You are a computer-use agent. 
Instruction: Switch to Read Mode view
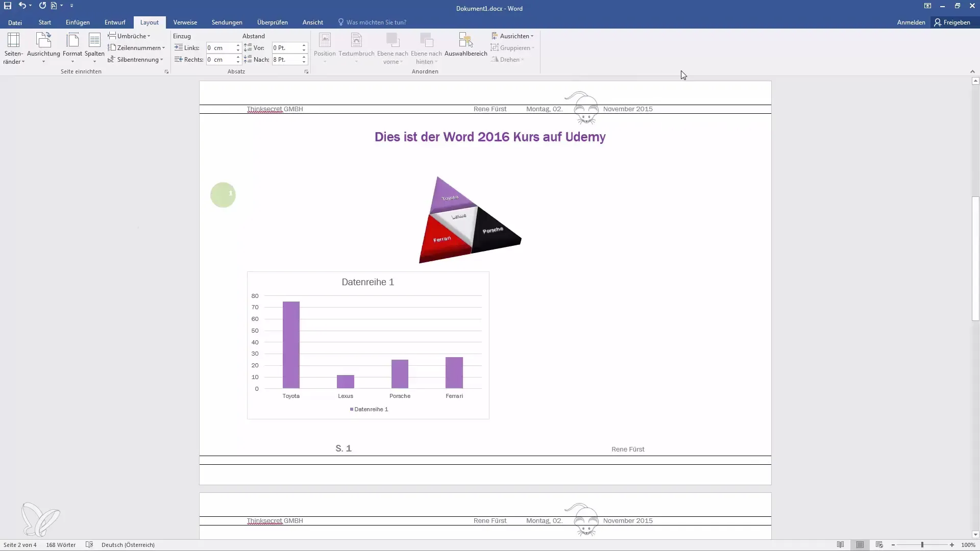tap(840, 545)
